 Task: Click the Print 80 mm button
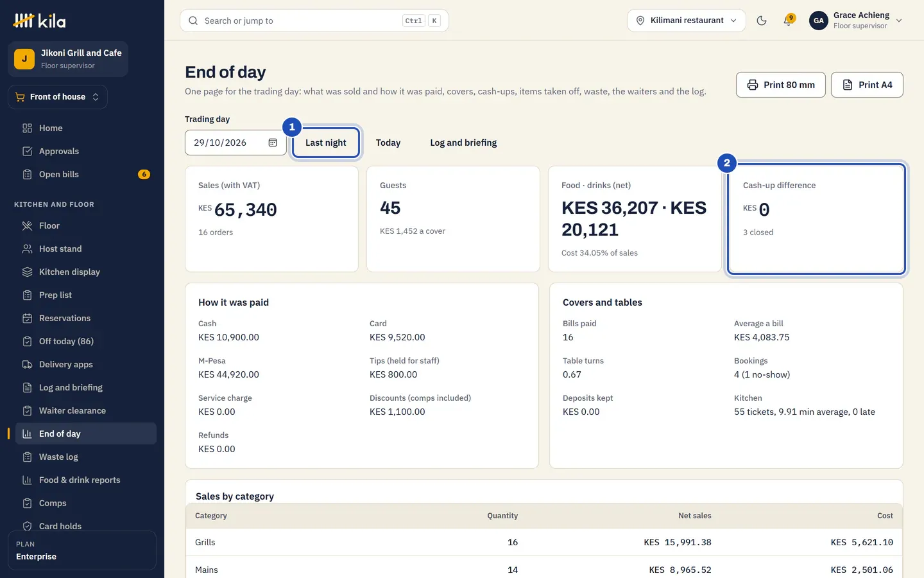pyautogui.click(x=781, y=85)
